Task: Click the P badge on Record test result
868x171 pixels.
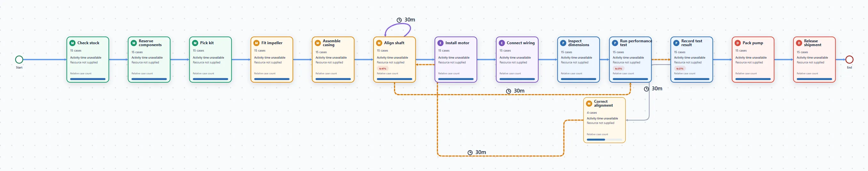Action: coord(676,43)
